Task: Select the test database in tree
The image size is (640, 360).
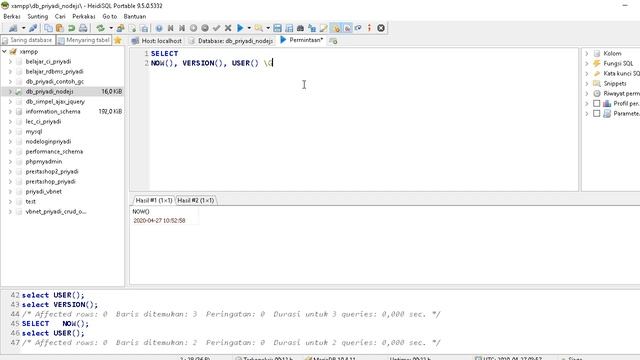Action: 31,202
